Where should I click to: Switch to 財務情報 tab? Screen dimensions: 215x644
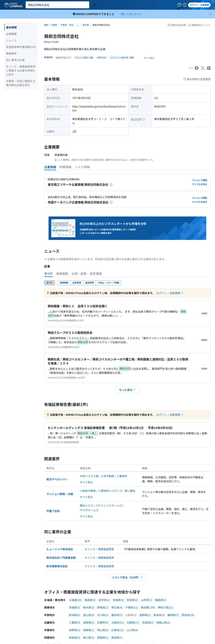pos(65,167)
